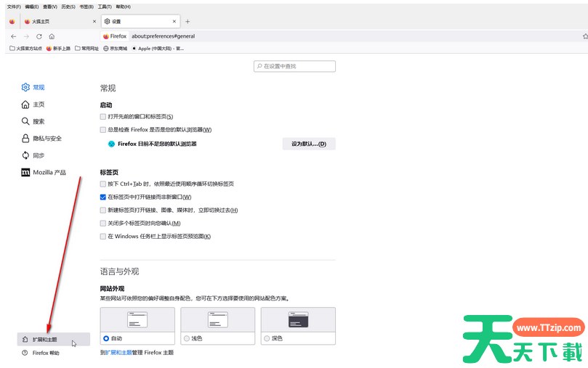This screenshot has height=368, width=588.
Task: Uncheck 在标签页中打开链接而非新窗口
Action: (x=103, y=197)
